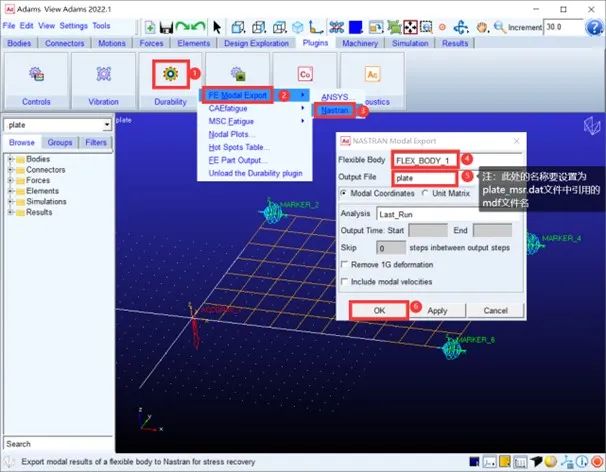The image size is (606, 472).
Task: Expand the Results tree folder
Action: pos(10,212)
